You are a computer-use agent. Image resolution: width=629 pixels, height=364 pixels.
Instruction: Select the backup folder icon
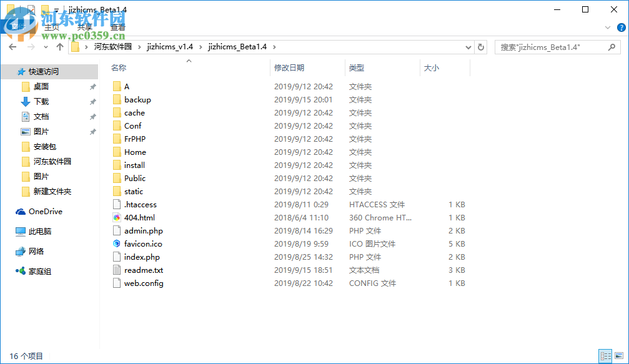click(x=118, y=99)
